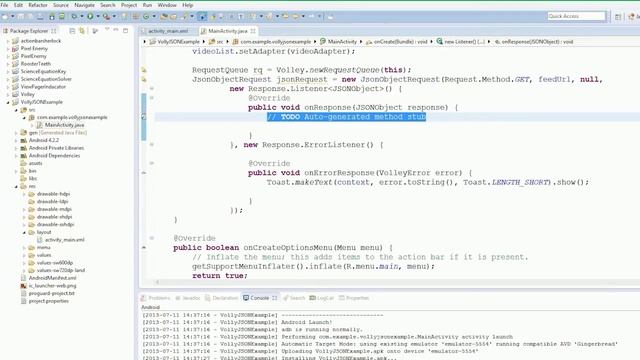This screenshot has width=640, height=360.
Task: Expand the drawable-hdpi folder
Action: tap(24, 194)
